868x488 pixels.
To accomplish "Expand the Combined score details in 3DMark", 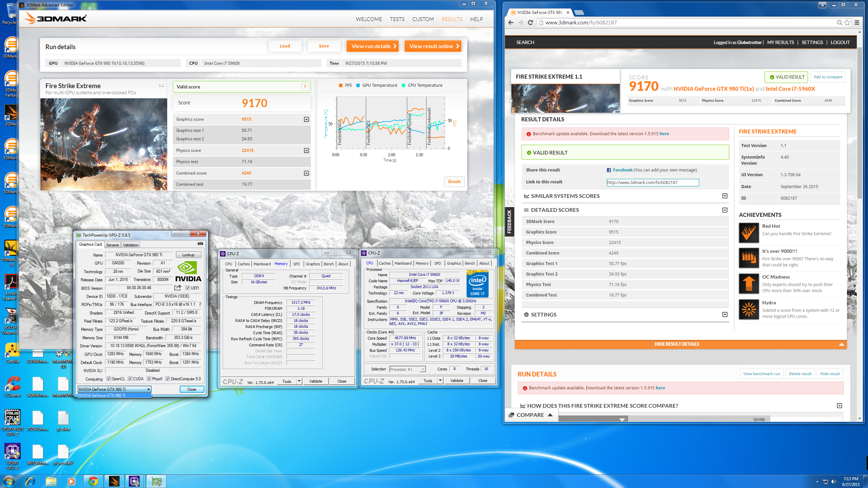I will (x=307, y=173).
